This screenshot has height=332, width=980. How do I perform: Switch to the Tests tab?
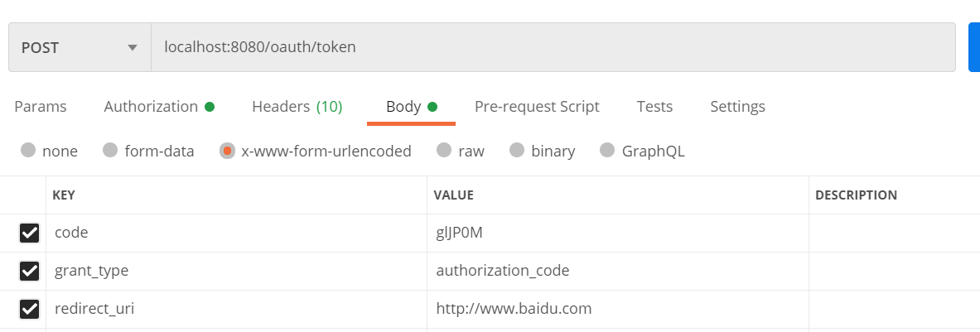tap(654, 107)
